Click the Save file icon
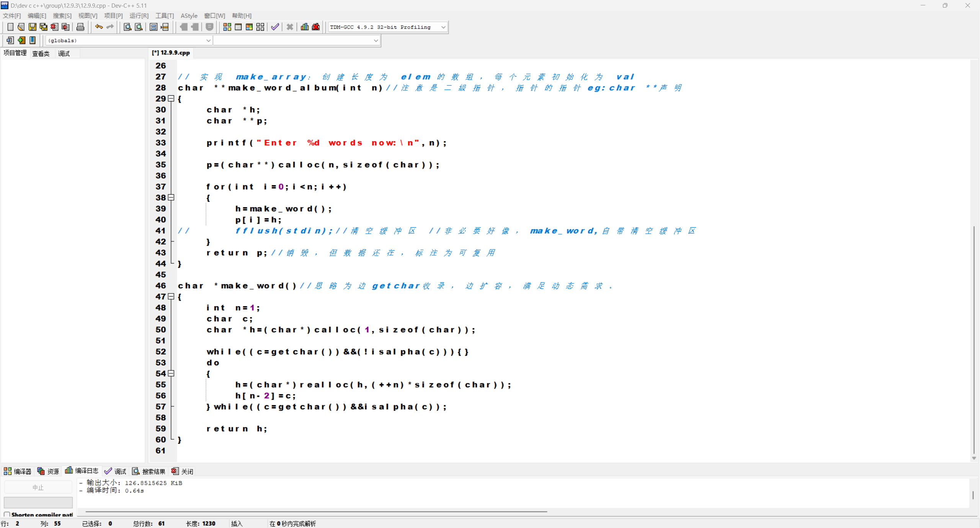 click(x=33, y=27)
